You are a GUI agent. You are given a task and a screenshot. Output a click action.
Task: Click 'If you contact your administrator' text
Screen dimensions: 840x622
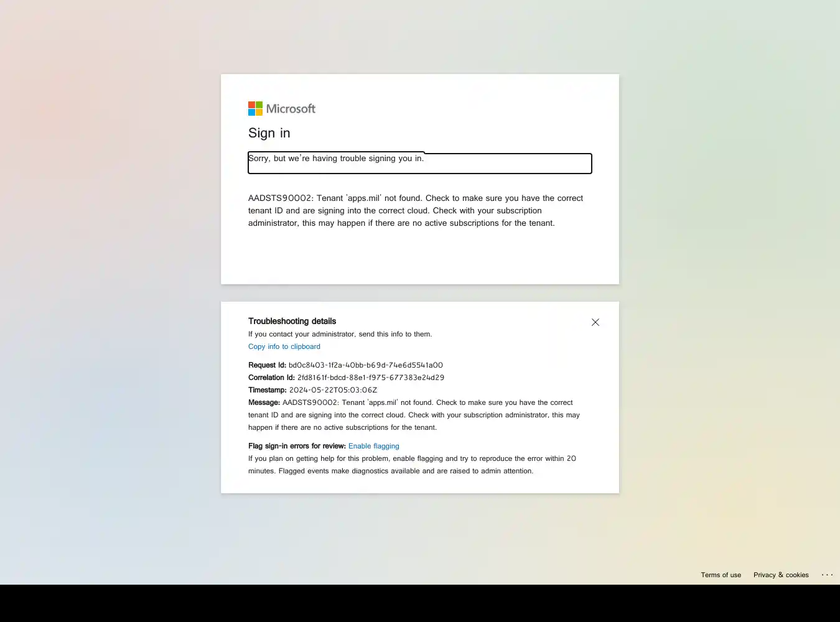340,334
